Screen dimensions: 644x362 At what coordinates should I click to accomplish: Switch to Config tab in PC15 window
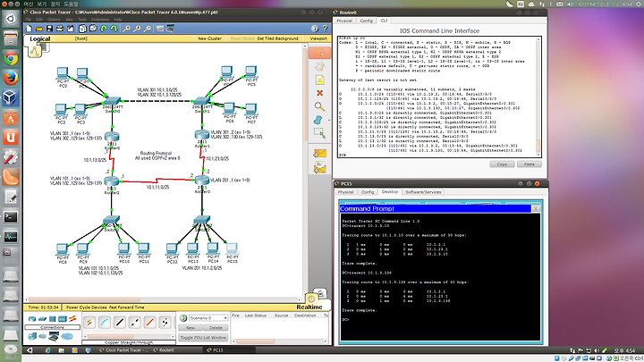(x=368, y=191)
